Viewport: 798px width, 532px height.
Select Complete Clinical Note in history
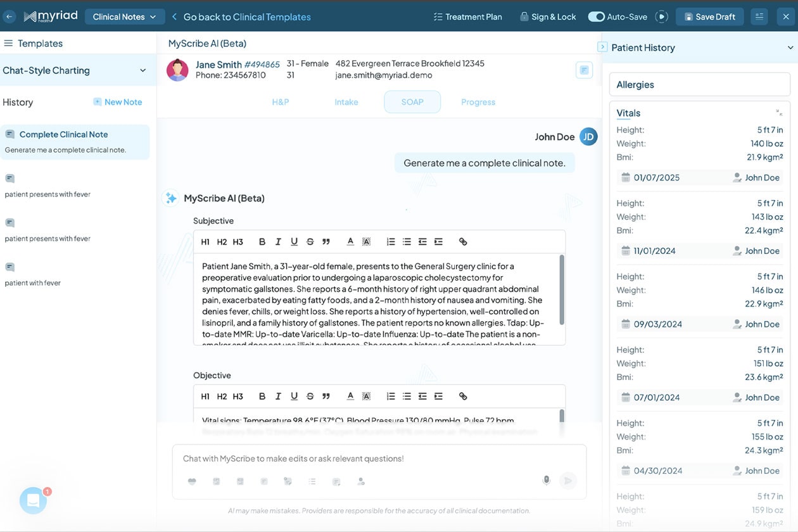click(75, 142)
